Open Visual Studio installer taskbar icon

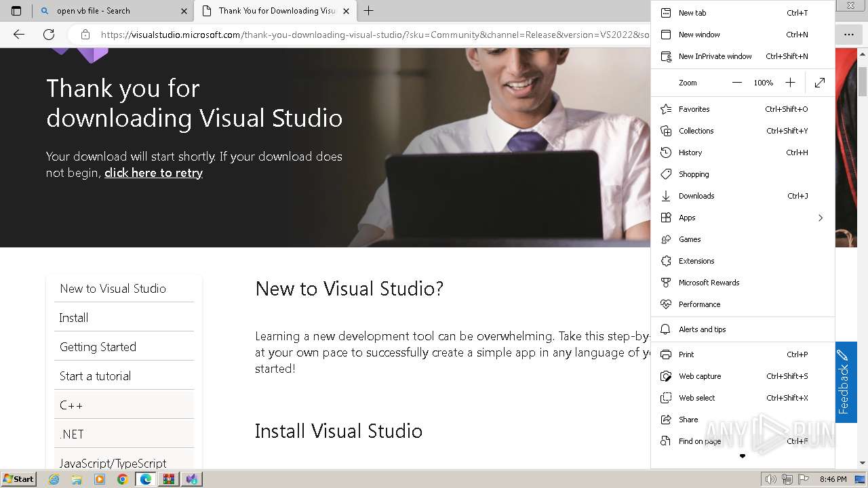coord(192,479)
